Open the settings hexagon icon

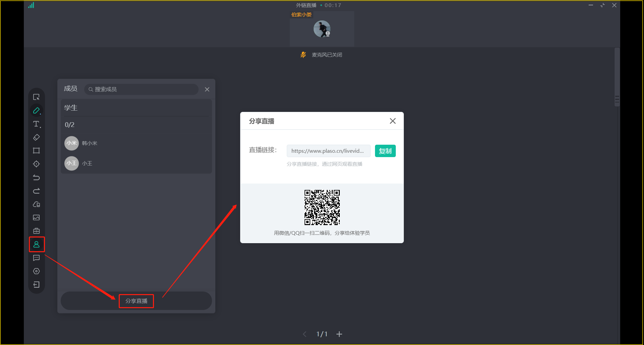[36, 271]
